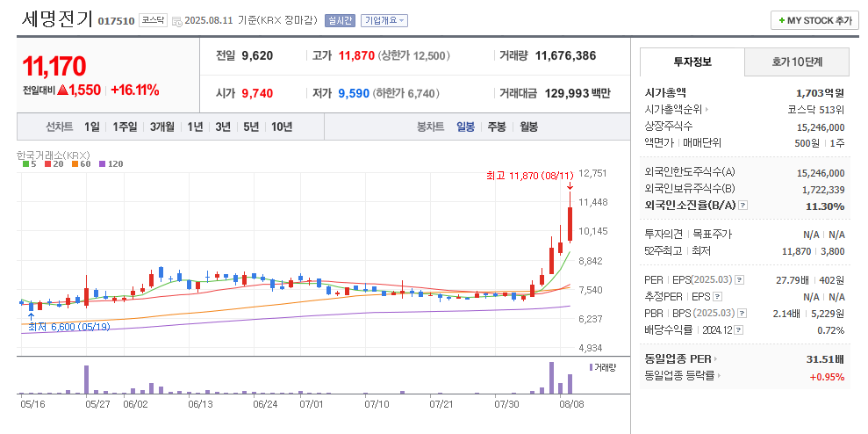Click the 동일업종 PER link

point(678,359)
